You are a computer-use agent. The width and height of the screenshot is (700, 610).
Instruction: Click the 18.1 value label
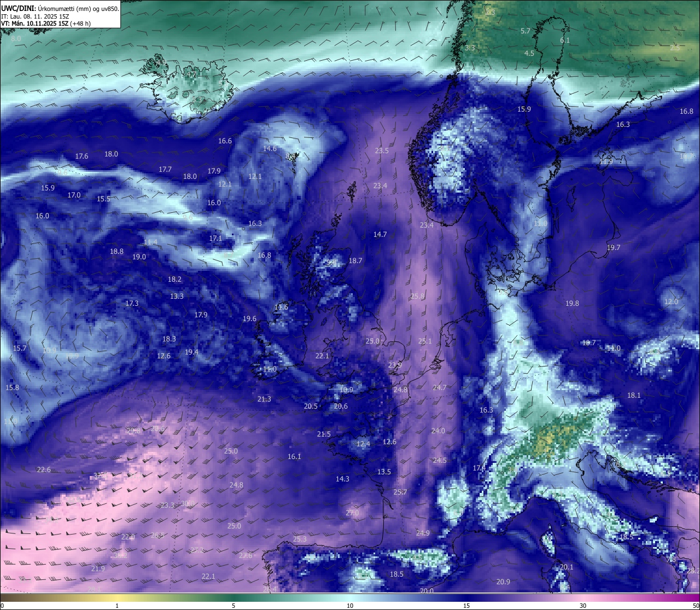(634, 395)
